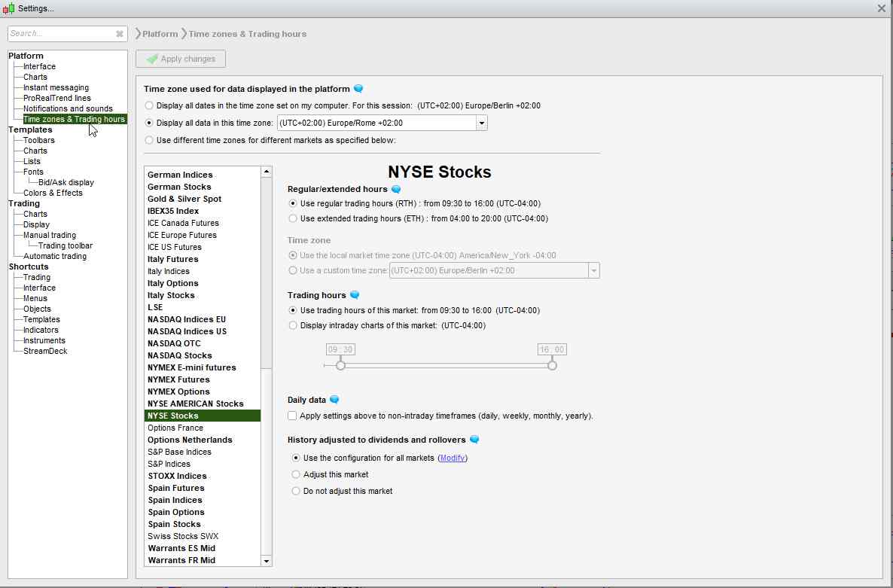This screenshot has height=588, width=893.
Task: Click the market list scroll-up arrow
Action: (266, 172)
